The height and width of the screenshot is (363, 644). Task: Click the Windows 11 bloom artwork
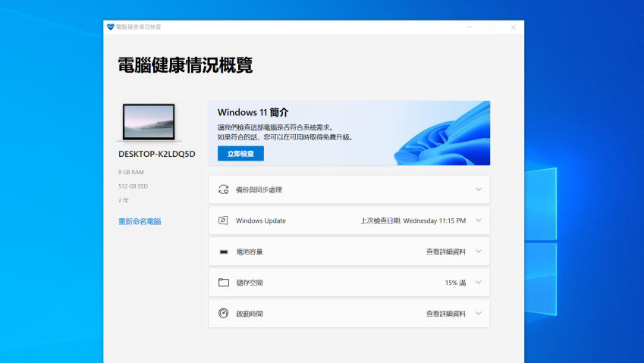pyautogui.click(x=442, y=133)
